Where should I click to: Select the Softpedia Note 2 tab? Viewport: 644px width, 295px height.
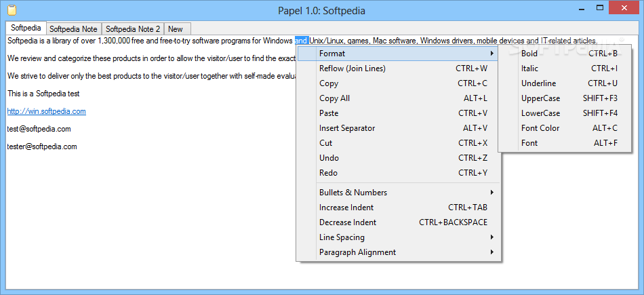[133, 28]
